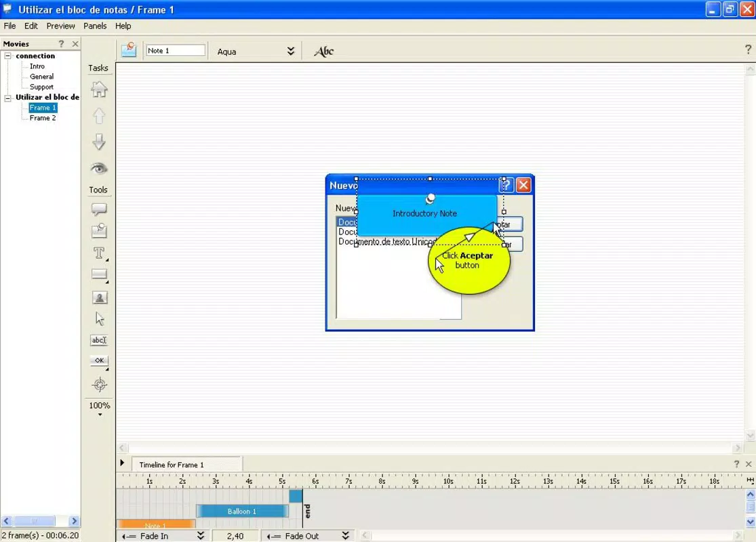Select the image portrait tool
The width and height of the screenshot is (756, 542).
pyautogui.click(x=99, y=297)
